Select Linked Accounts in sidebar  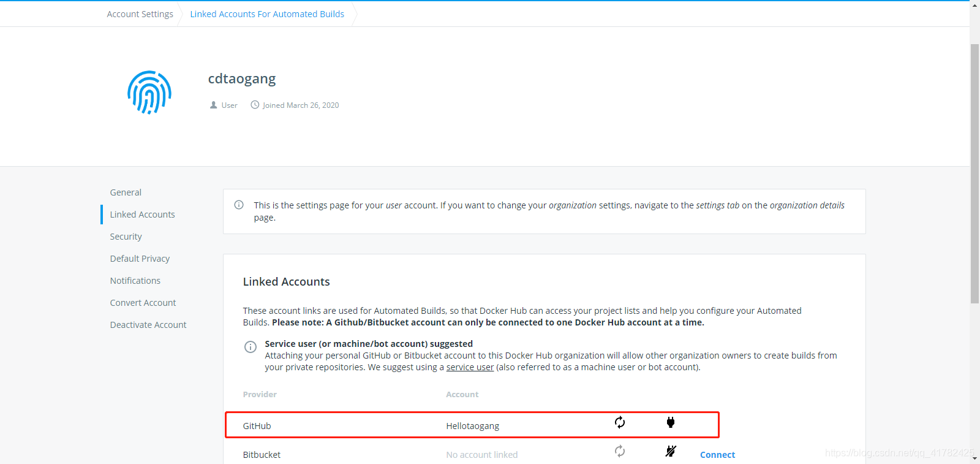click(143, 215)
